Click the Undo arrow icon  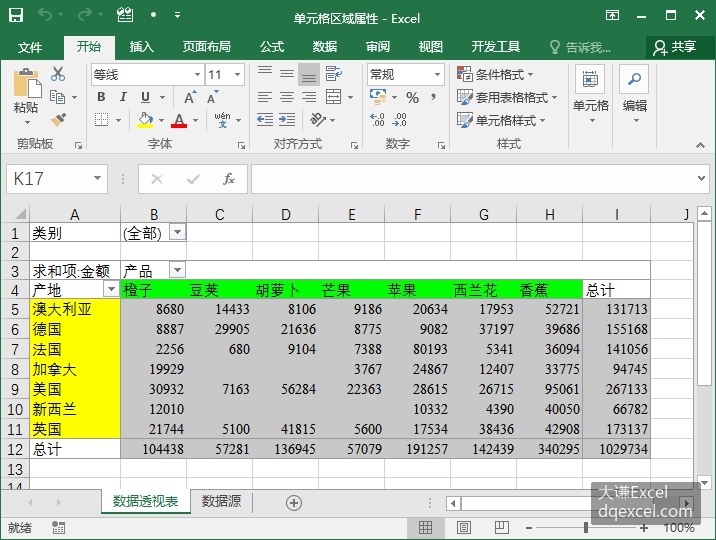tap(45, 15)
